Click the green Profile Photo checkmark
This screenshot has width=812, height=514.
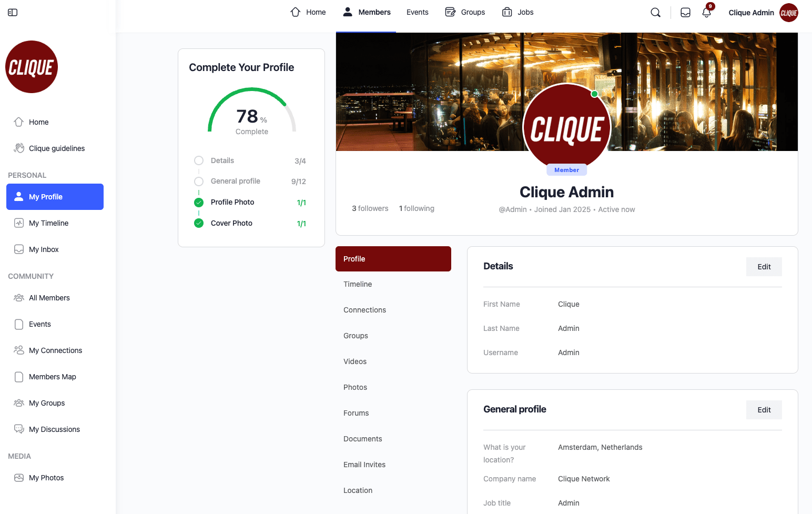tap(199, 203)
